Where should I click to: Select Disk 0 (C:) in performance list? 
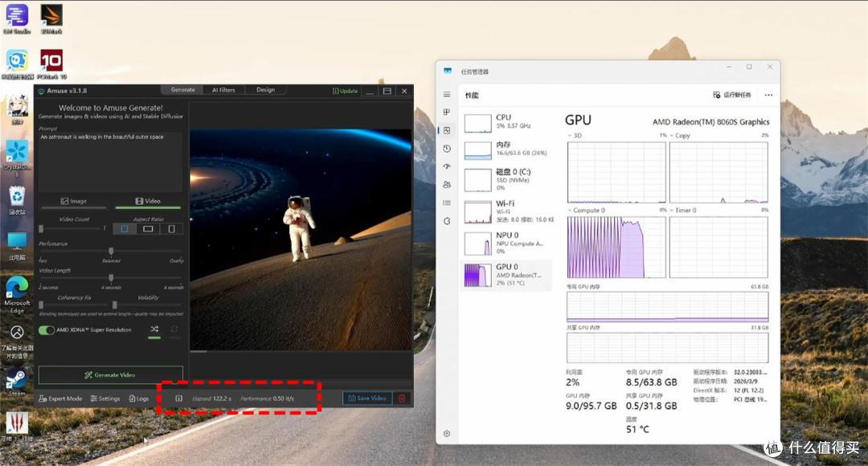pyautogui.click(x=507, y=180)
